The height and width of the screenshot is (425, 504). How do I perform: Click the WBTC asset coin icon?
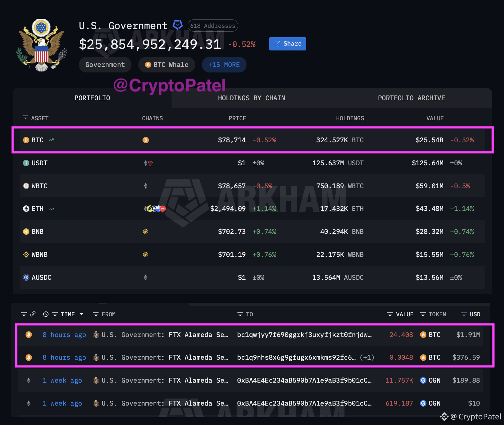click(x=26, y=186)
